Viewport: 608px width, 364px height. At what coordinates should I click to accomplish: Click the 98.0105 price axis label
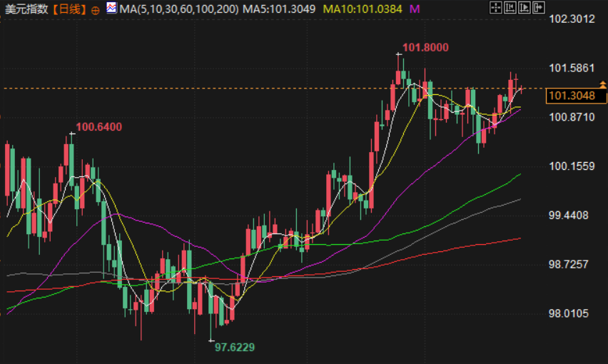coord(569,313)
